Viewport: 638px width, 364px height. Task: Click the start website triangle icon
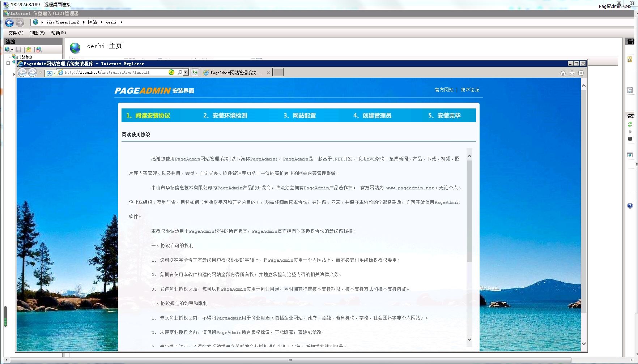(x=630, y=132)
